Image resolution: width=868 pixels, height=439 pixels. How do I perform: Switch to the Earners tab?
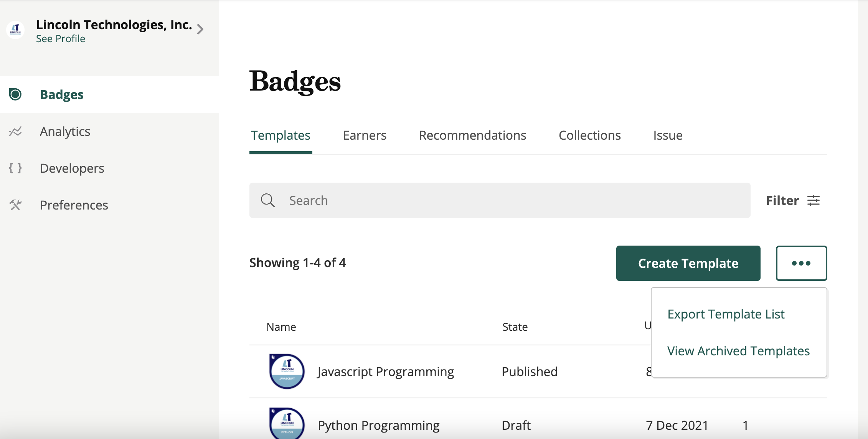click(x=364, y=135)
